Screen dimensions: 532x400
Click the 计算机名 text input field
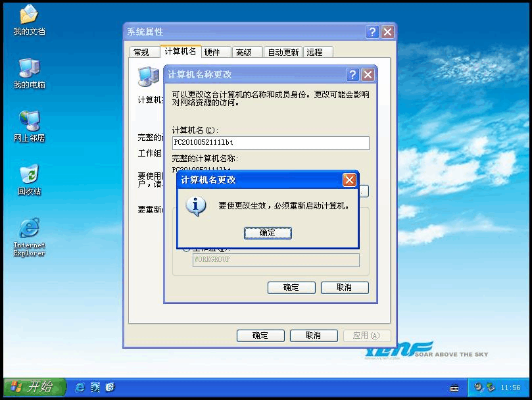click(270, 143)
